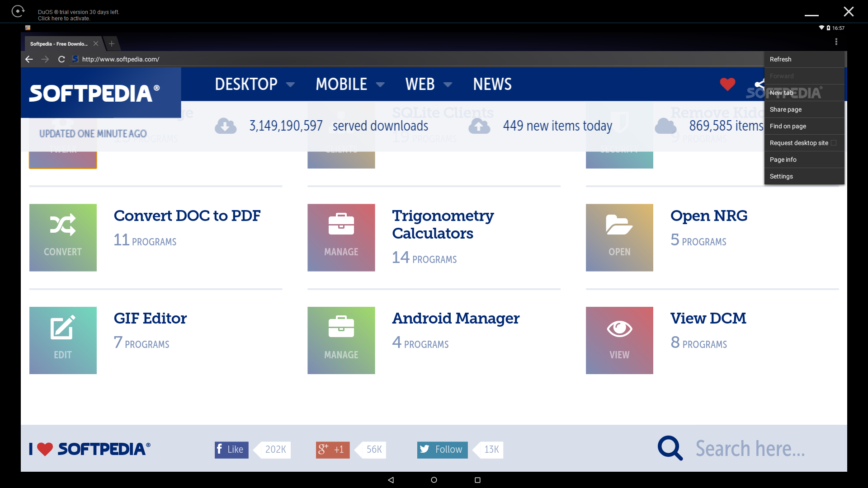Click the OPEN folder tile
Screen dimensions: 868x488
click(x=619, y=238)
